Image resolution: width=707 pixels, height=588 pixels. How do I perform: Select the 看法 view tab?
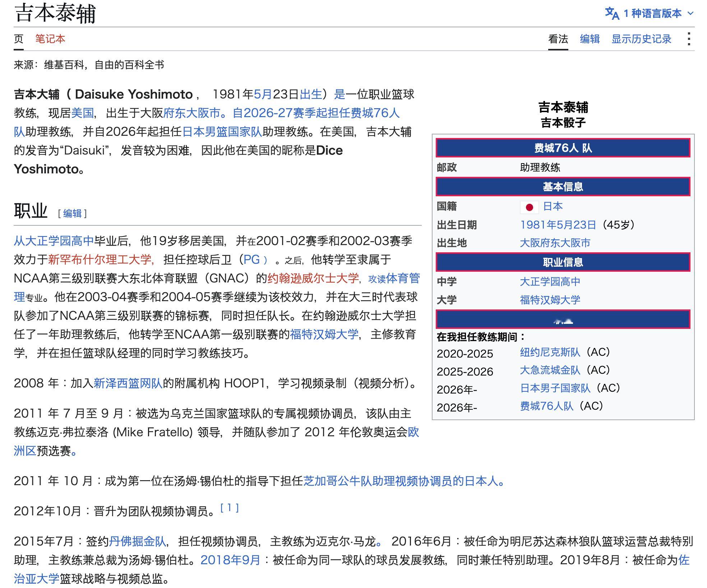coord(558,39)
